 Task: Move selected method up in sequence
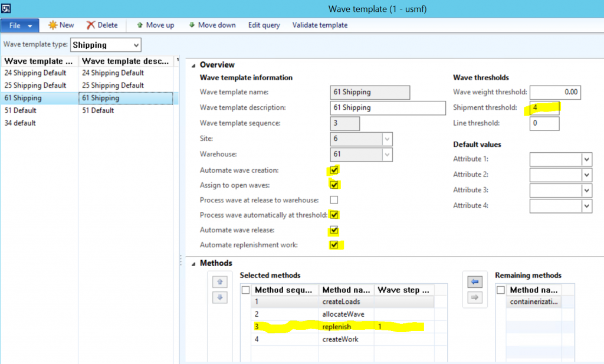coord(219,283)
